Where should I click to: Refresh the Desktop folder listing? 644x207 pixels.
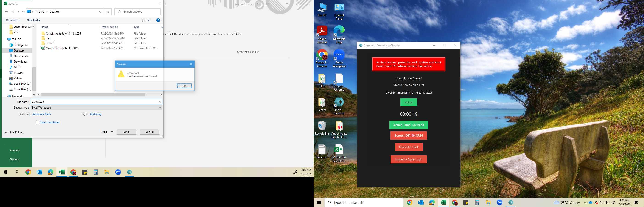(x=108, y=12)
